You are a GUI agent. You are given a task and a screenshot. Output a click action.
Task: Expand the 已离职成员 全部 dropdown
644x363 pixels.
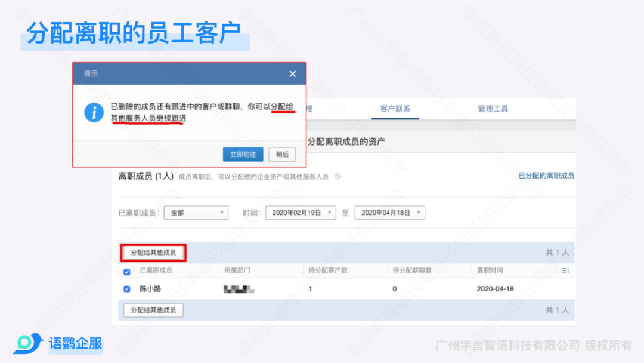[x=198, y=213]
